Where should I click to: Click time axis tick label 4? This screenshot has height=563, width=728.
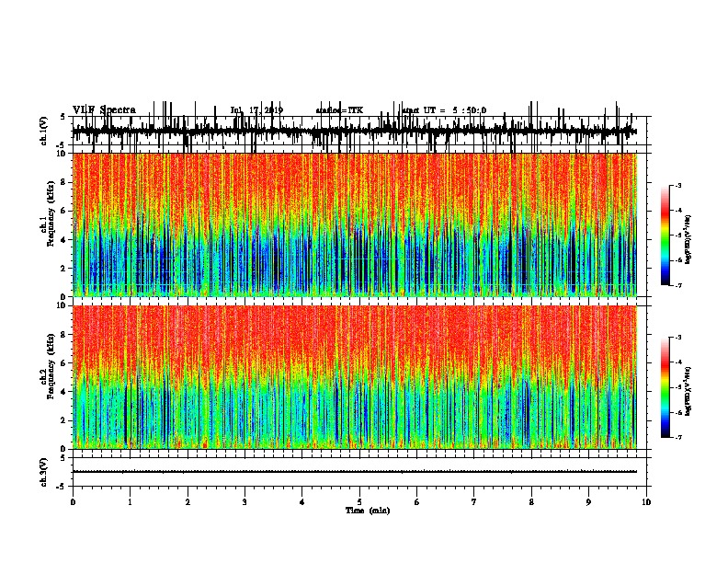302,502
